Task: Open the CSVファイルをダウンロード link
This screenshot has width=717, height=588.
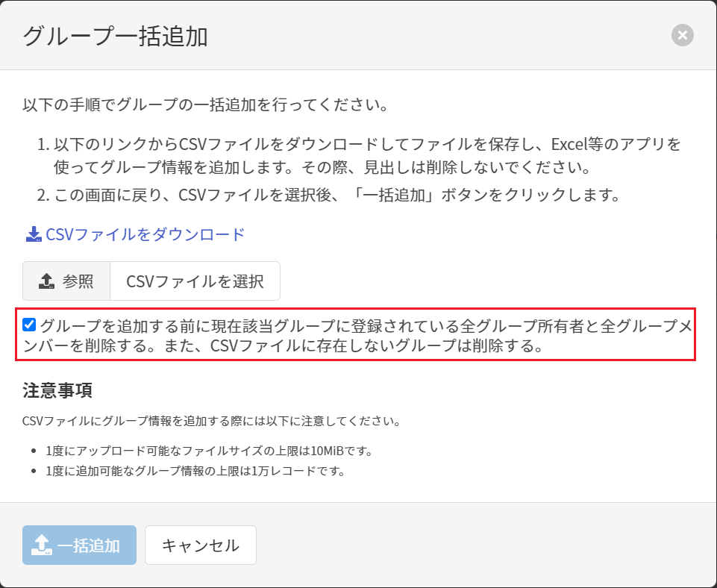Action: (145, 234)
